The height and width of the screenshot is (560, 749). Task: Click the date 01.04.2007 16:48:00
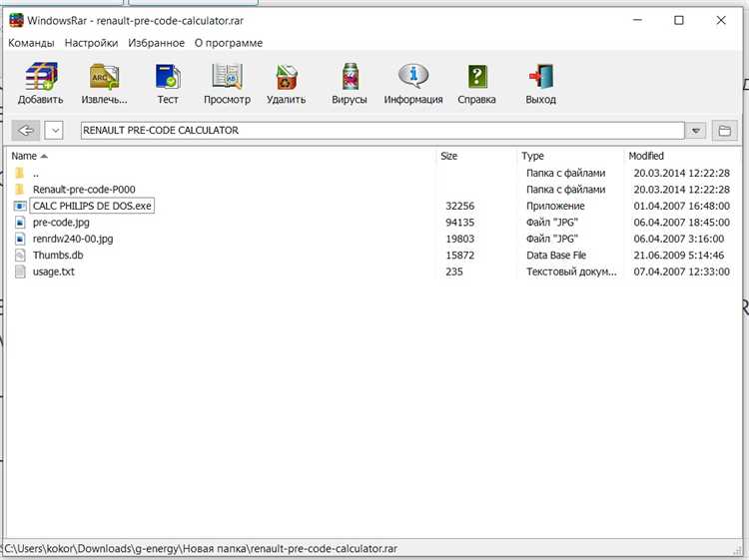click(682, 206)
